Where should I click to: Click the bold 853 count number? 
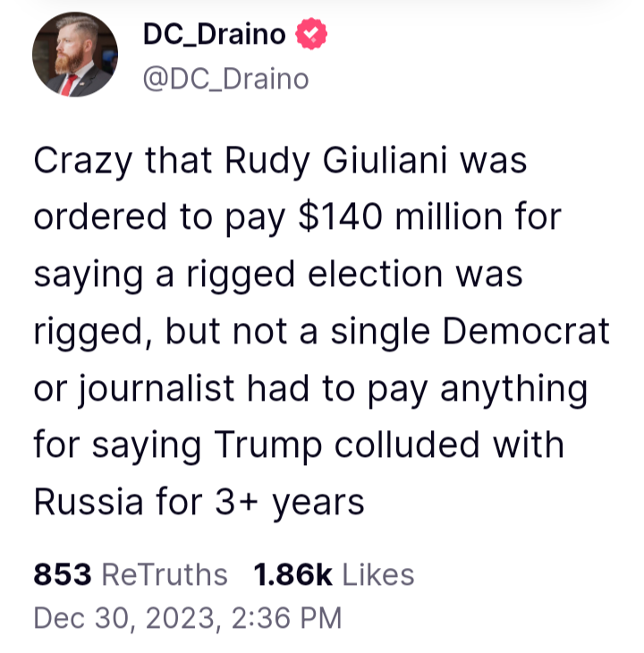click(x=63, y=574)
